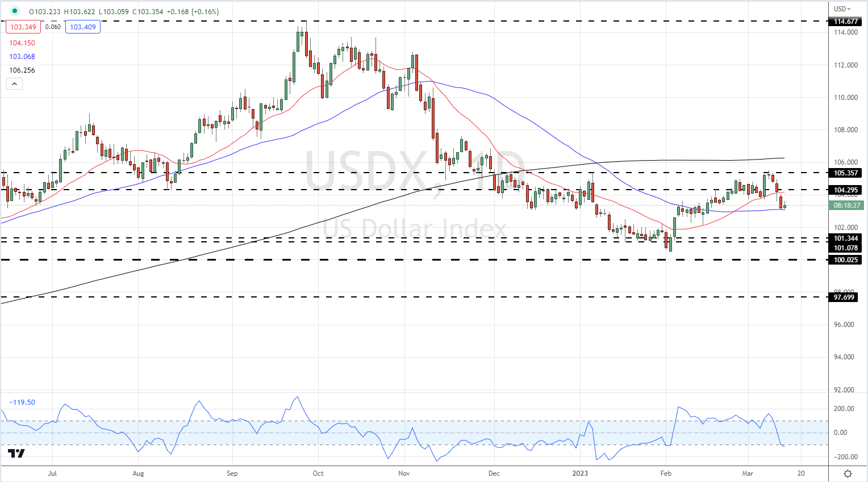
Task: Select the 101.344 price level label
Action: pos(846,238)
